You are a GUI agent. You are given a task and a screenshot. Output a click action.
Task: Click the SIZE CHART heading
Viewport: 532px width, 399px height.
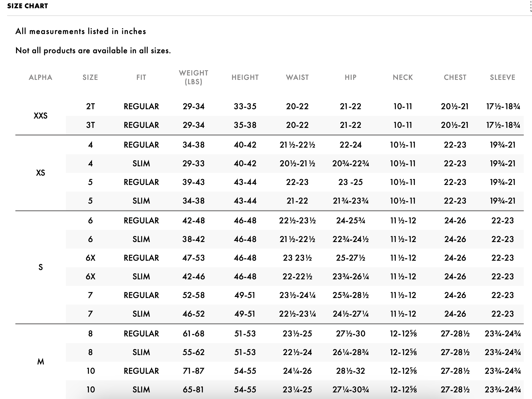point(27,6)
